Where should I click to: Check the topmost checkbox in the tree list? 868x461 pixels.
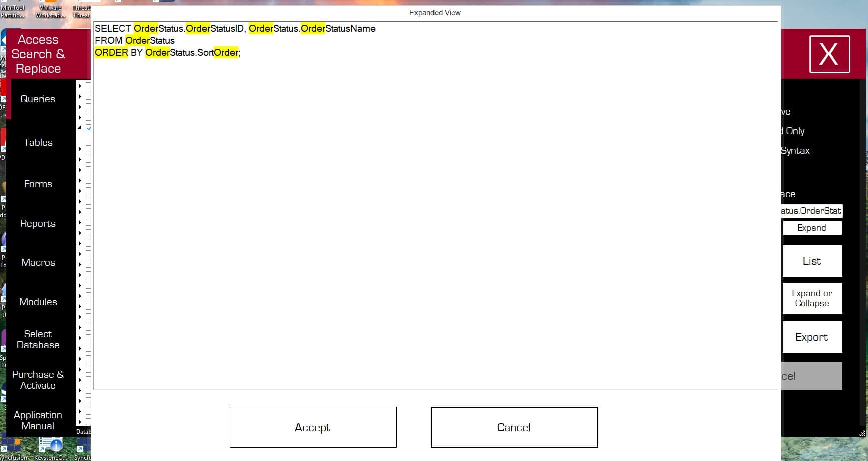pos(88,86)
